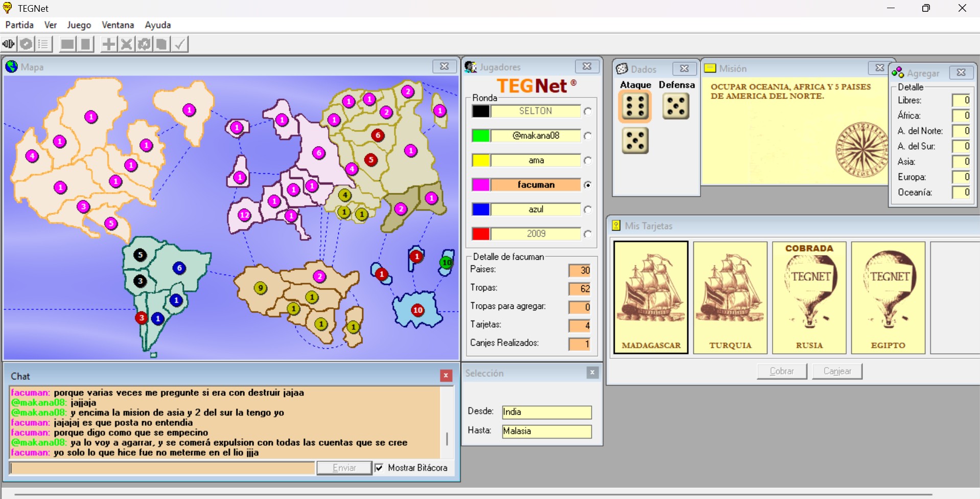Click the top attack die in Dados
Image resolution: width=980 pixels, height=499 pixels.
tap(635, 106)
